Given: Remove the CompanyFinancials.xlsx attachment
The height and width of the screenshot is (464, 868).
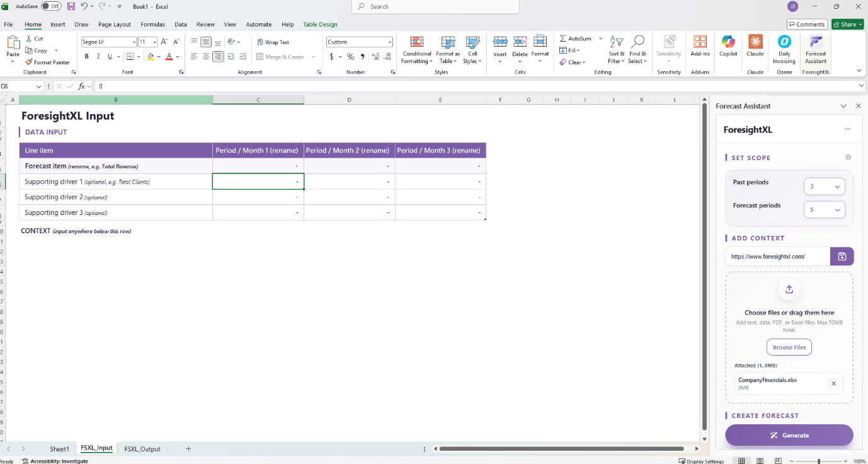Looking at the screenshot, I should click(833, 383).
